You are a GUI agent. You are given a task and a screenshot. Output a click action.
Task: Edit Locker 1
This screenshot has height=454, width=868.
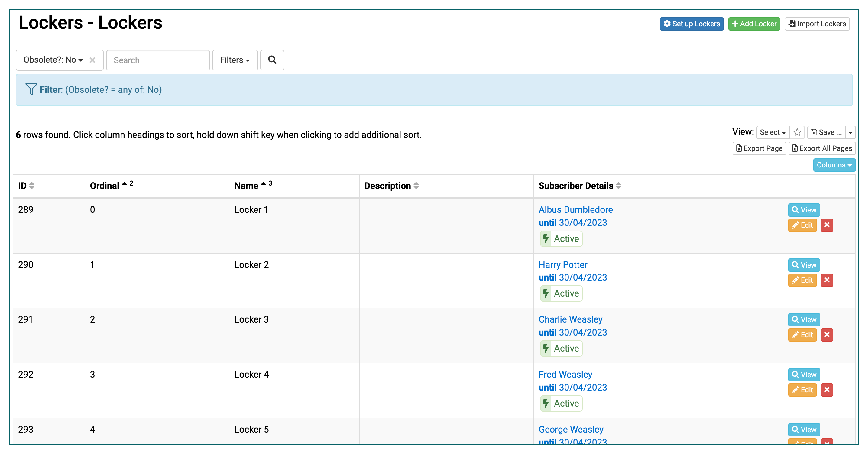pos(802,225)
